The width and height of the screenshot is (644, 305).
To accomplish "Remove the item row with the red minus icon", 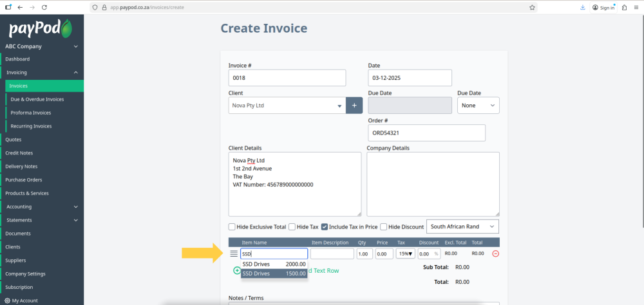I will click(x=495, y=254).
